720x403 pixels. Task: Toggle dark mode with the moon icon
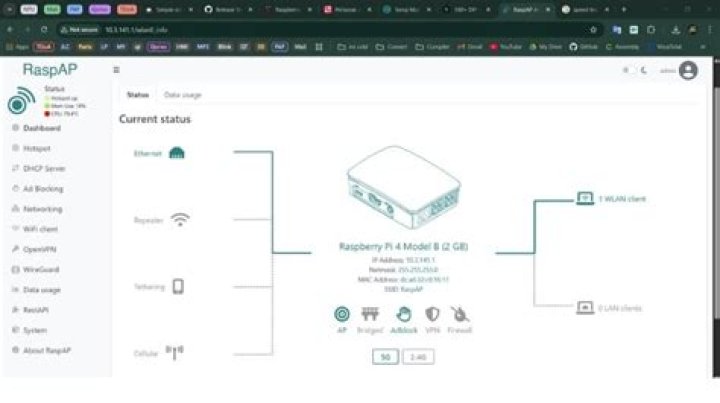coord(644,70)
